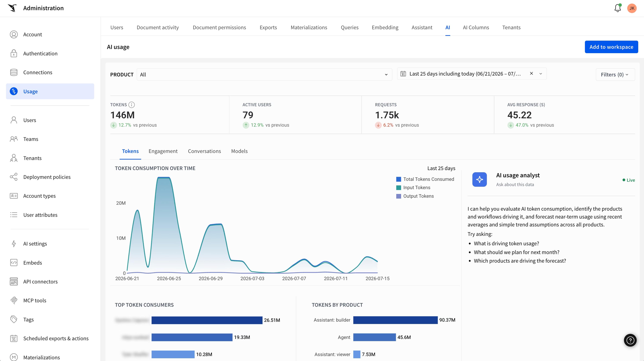Toggle Input Tokens legend swatch
644x361 pixels.
(x=398, y=187)
